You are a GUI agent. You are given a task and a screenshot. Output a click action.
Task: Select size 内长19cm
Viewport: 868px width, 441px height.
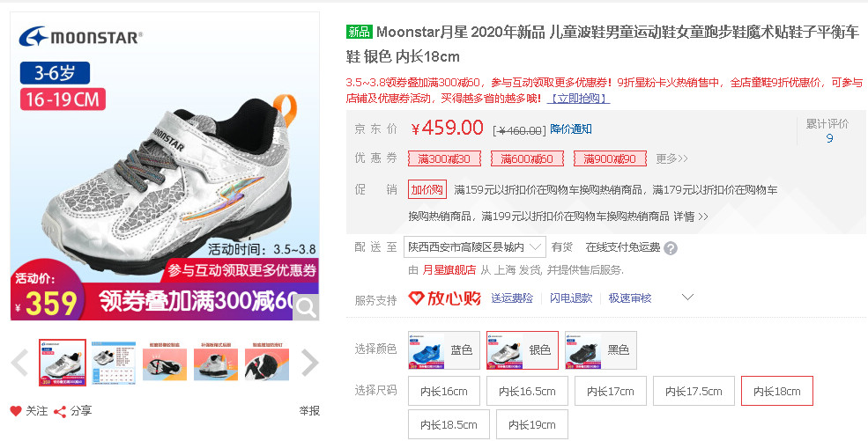tap(532, 424)
